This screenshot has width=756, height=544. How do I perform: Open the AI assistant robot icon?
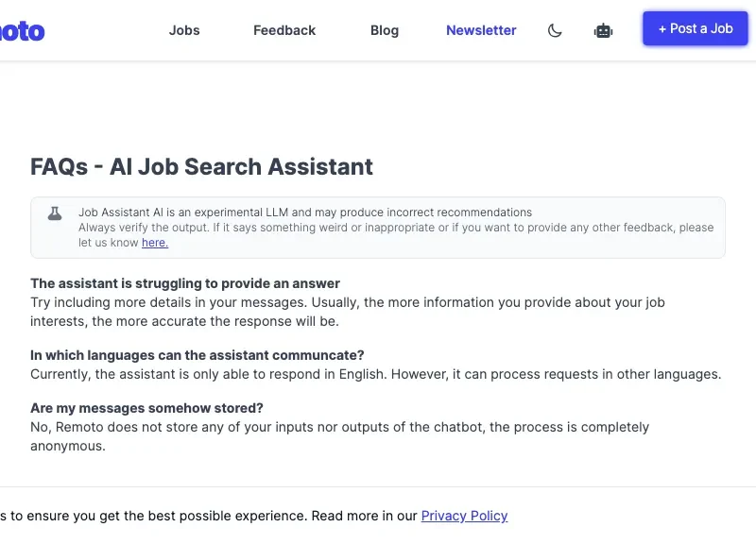click(x=603, y=30)
